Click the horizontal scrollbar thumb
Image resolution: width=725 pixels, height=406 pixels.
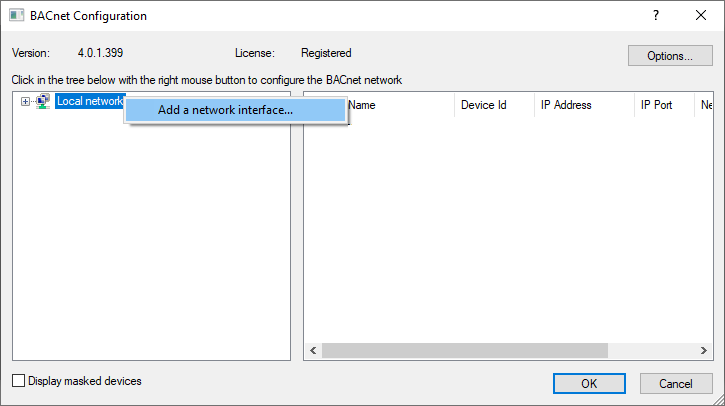(465, 351)
